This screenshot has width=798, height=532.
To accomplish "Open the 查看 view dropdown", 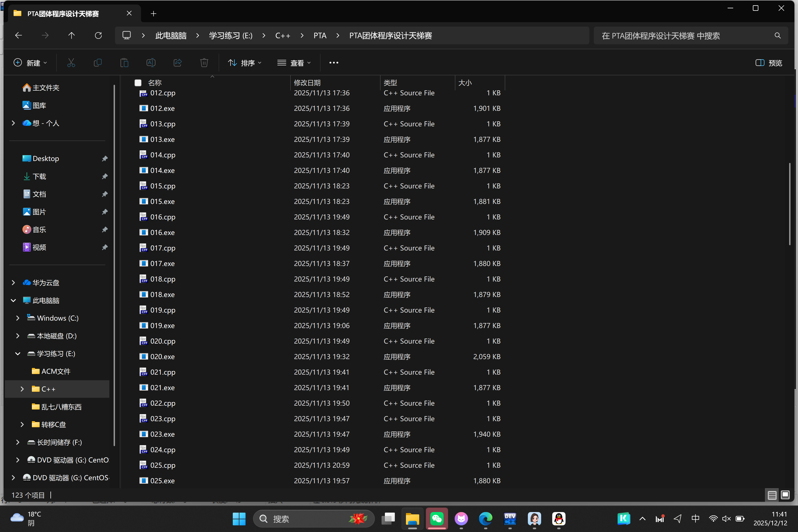I will [x=294, y=63].
